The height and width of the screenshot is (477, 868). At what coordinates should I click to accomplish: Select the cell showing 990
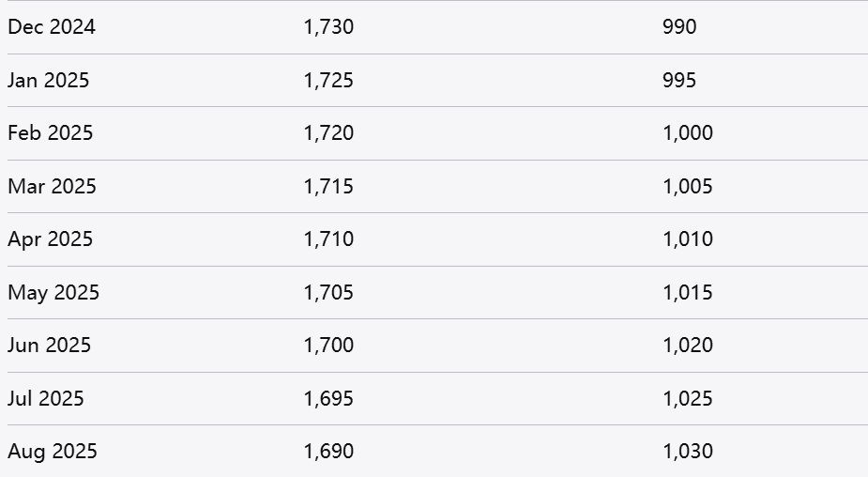click(x=679, y=27)
